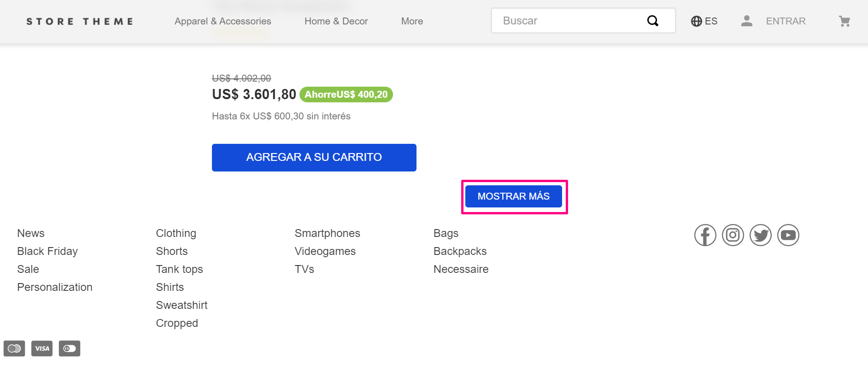This screenshot has width=868, height=372.
Task: Go to the Store Theme logo home
Action: [x=80, y=21]
